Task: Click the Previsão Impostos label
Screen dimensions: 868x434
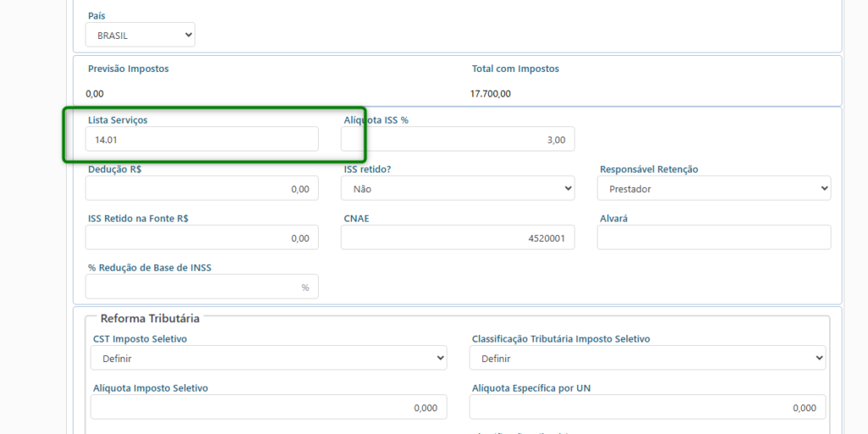Action: (128, 69)
